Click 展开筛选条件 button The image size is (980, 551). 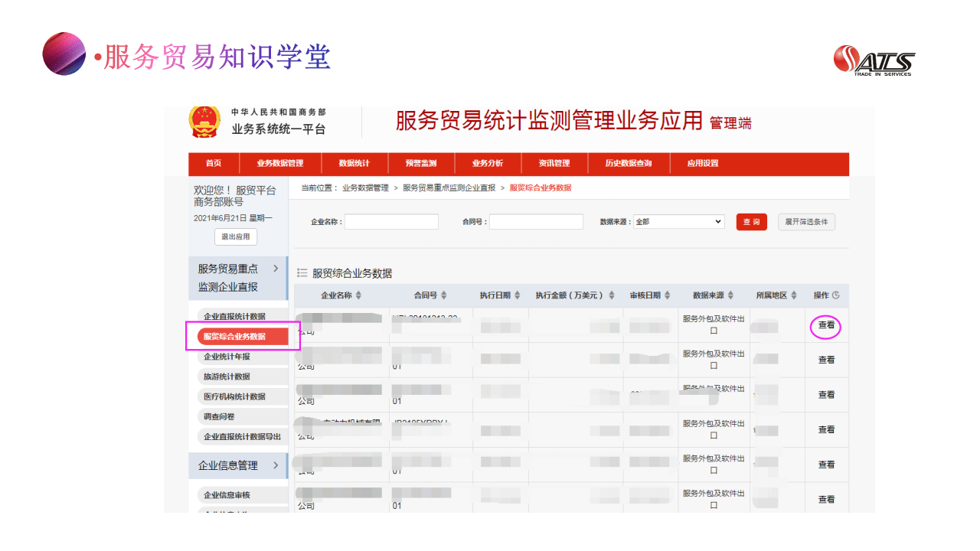[x=807, y=222]
